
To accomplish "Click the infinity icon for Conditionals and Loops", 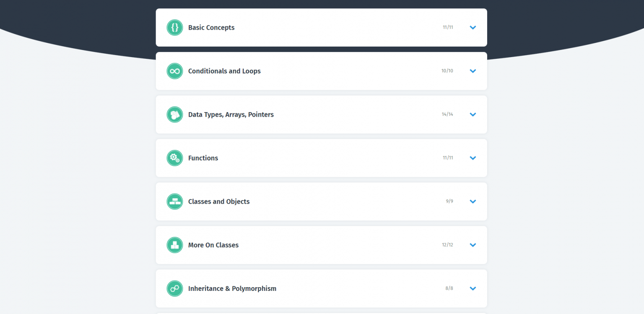I will click(x=175, y=71).
